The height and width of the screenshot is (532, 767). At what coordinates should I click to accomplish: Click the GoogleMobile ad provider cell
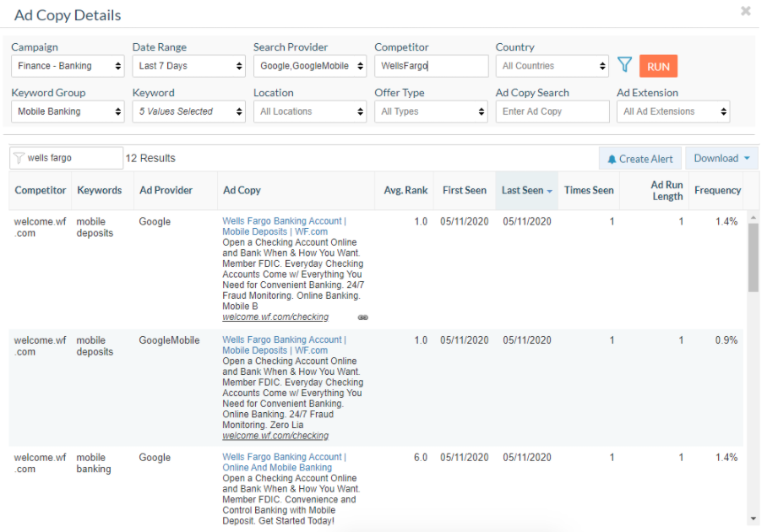[169, 340]
